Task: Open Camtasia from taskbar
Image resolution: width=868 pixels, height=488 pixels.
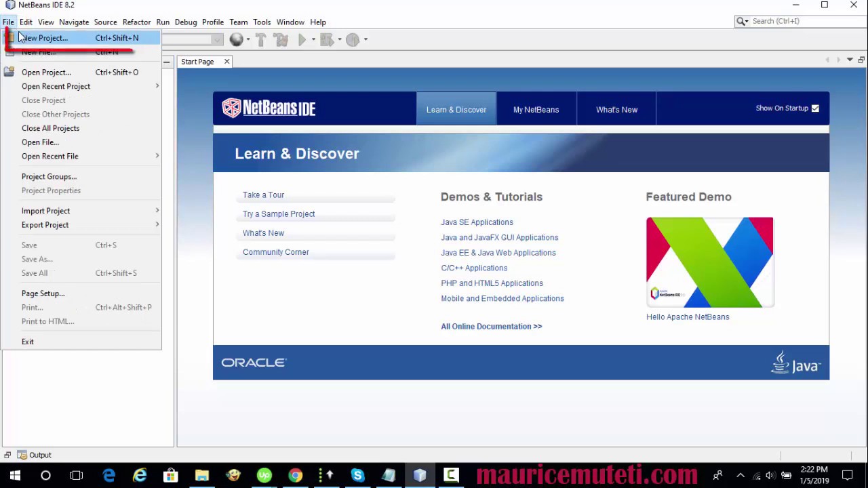Action: (x=451, y=475)
